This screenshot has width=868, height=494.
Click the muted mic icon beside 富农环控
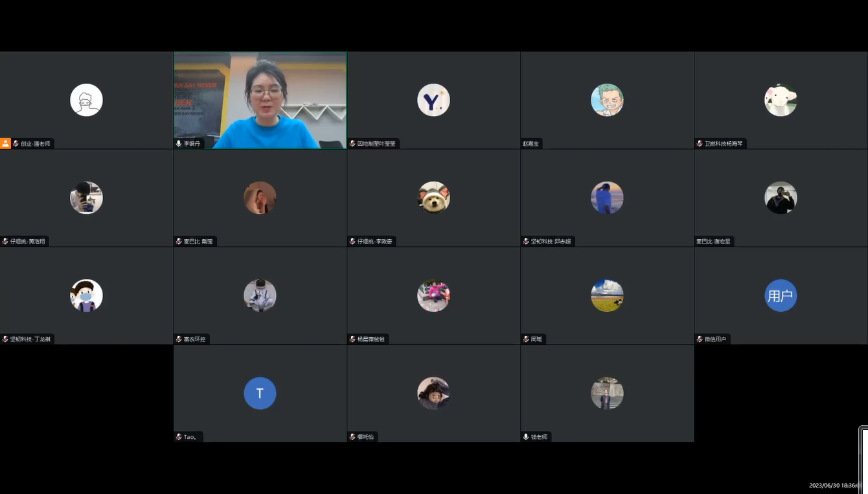[179, 339]
